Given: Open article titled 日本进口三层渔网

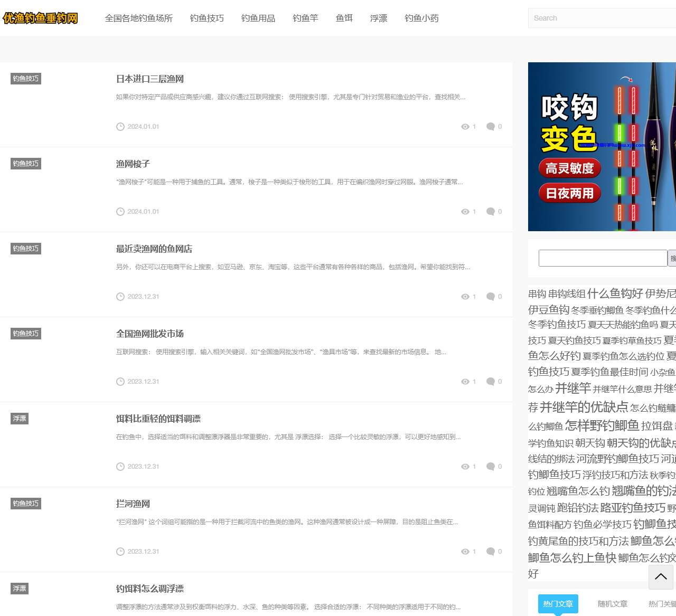Looking at the screenshot, I should (150, 79).
